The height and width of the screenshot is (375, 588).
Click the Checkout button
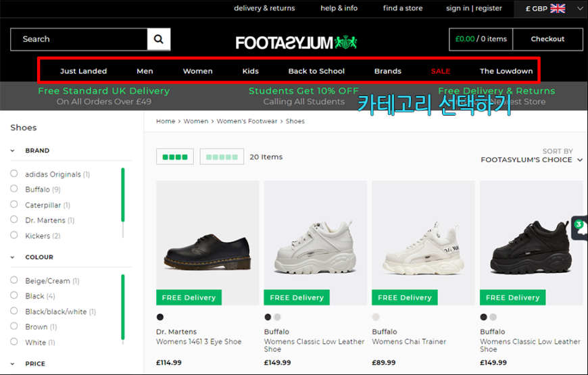547,39
